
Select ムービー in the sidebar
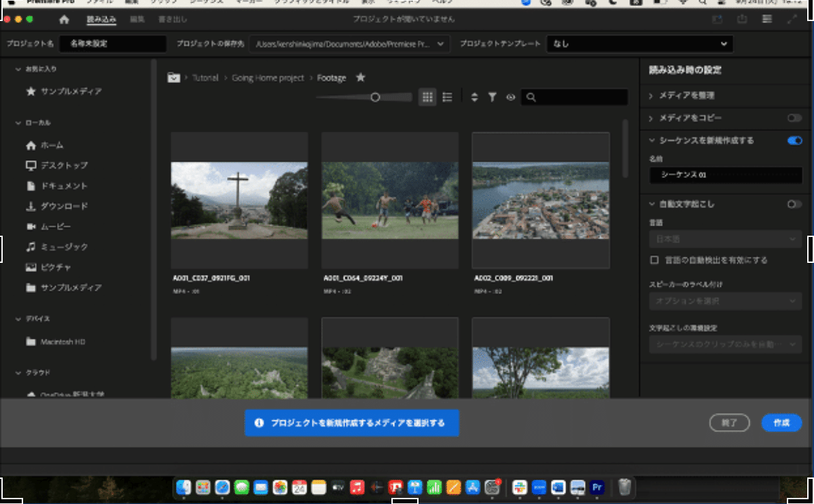point(48,226)
